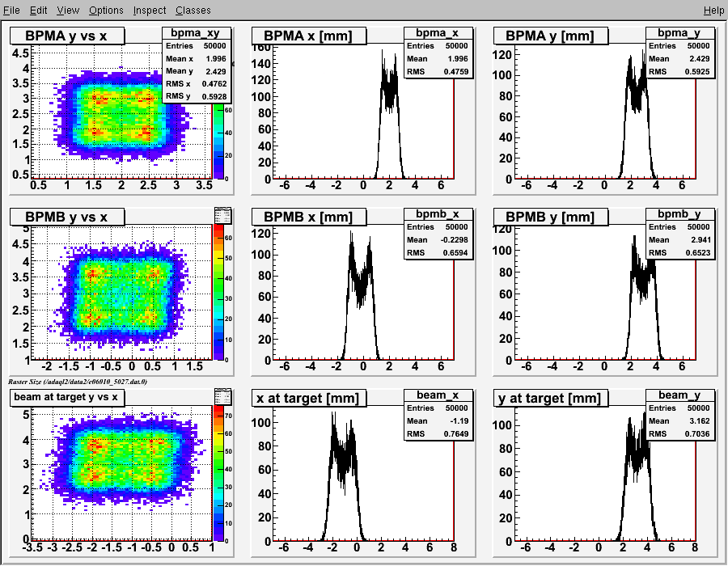The image size is (728, 566).
Task: Open the Edit menu
Action: 38,11
